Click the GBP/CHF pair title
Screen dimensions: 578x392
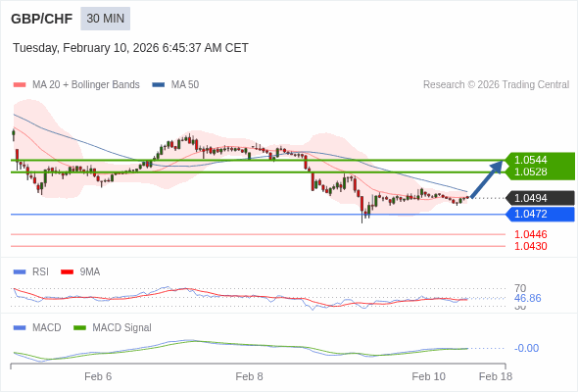click(42, 19)
